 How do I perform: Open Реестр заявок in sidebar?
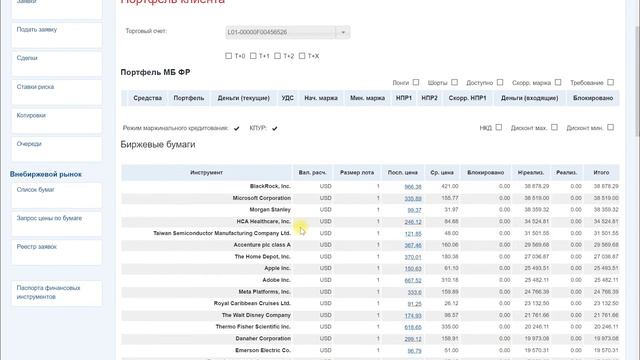click(57, 252)
